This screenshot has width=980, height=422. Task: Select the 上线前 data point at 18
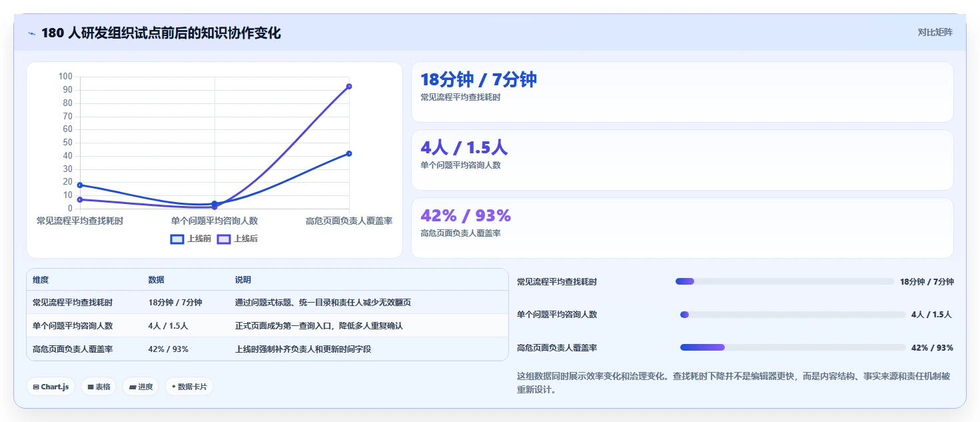click(x=80, y=185)
